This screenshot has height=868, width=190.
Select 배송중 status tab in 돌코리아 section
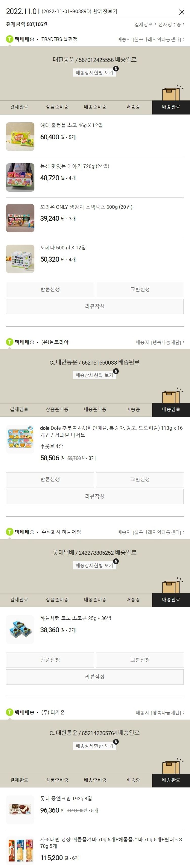[133, 409]
